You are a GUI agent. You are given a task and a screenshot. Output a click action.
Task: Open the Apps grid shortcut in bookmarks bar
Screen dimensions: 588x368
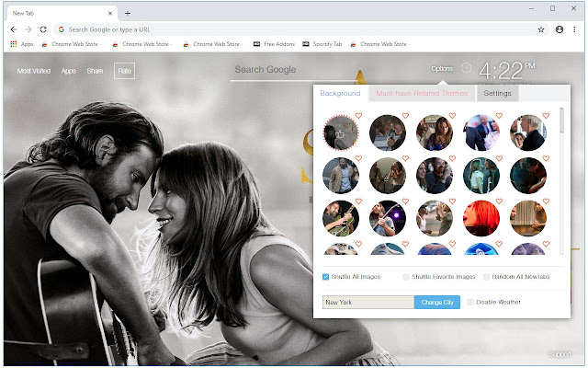click(x=22, y=44)
